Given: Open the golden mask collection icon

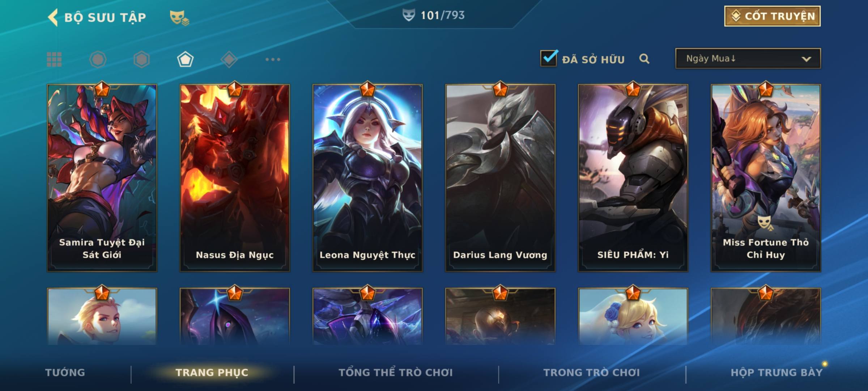Looking at the screenshot, I should (179, 18).
